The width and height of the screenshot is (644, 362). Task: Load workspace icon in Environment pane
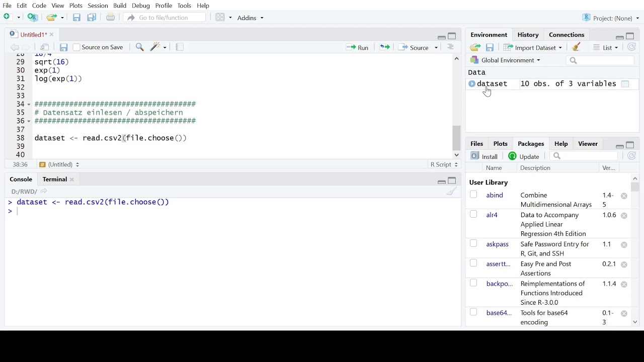[475, 48]
